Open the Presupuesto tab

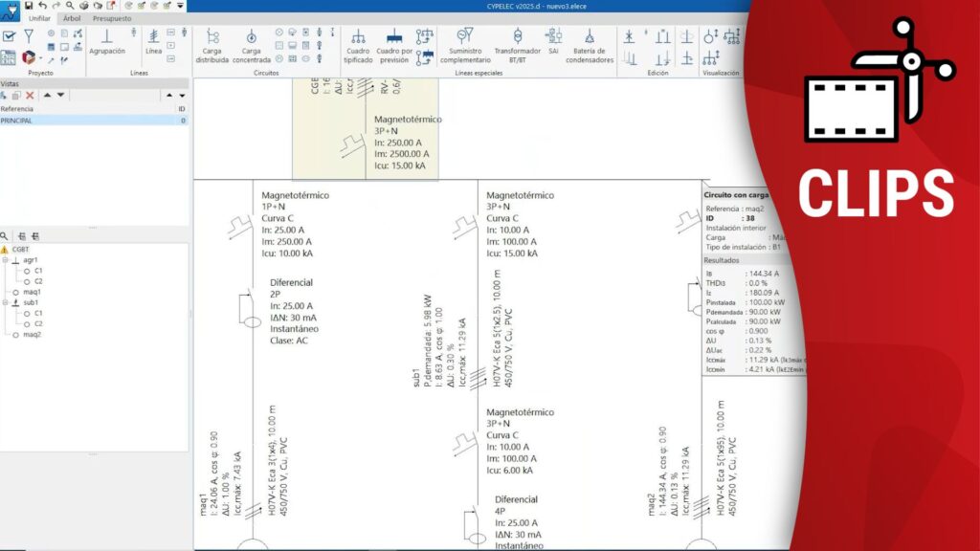click(x=112, y=18)
